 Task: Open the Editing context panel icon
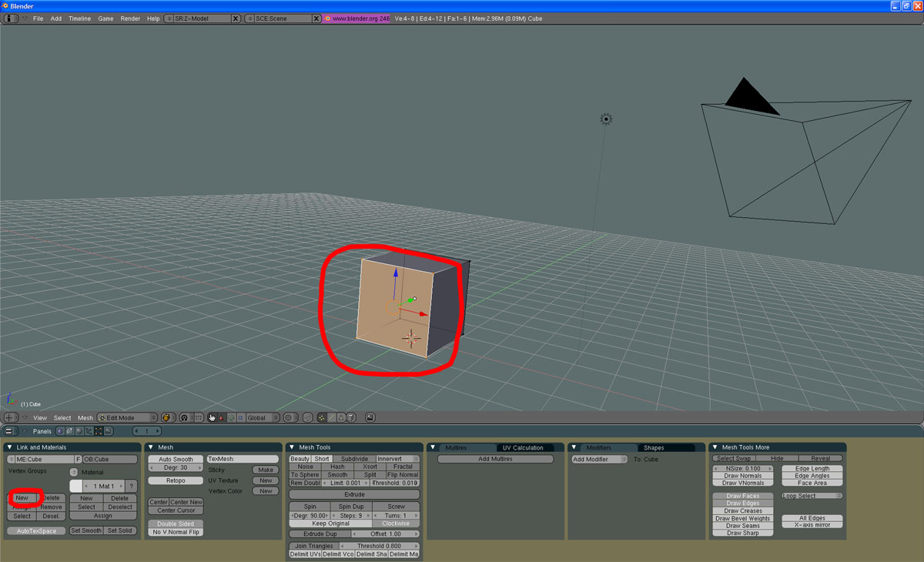click(98, 431)
